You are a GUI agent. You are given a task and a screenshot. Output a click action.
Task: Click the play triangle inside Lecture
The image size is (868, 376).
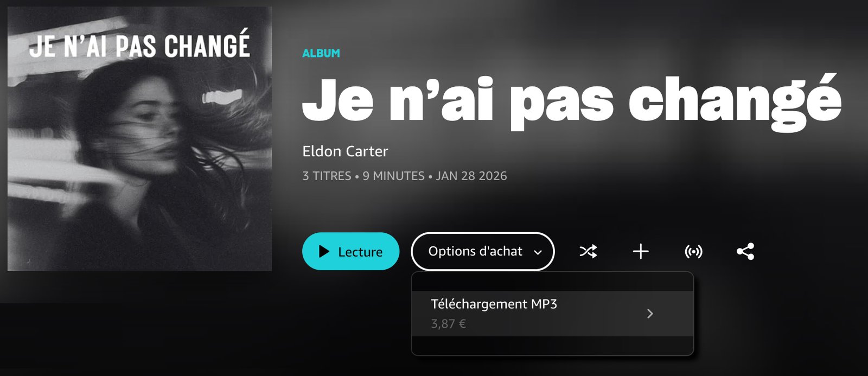[x=324, y=251]
